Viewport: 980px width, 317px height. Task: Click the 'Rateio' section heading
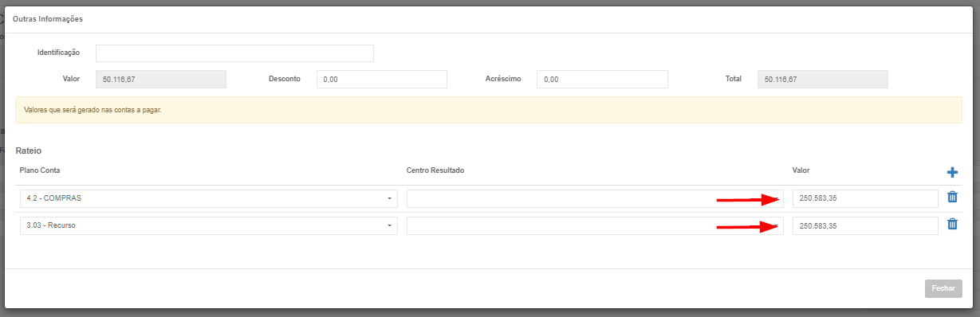29,151
